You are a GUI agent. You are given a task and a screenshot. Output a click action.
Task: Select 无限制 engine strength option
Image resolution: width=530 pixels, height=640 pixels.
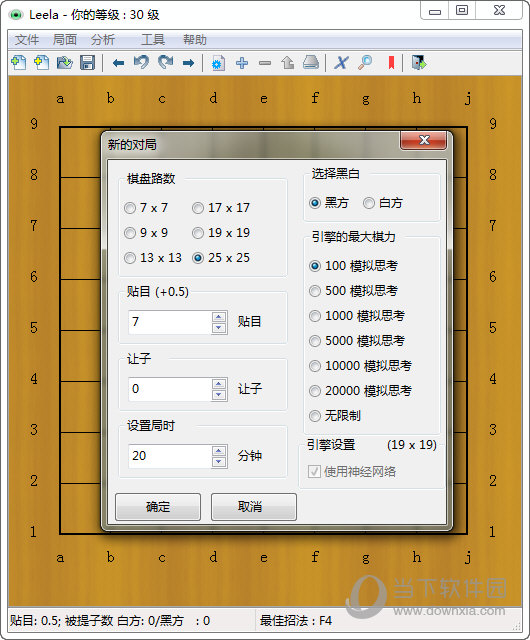[x=335, y=416]
